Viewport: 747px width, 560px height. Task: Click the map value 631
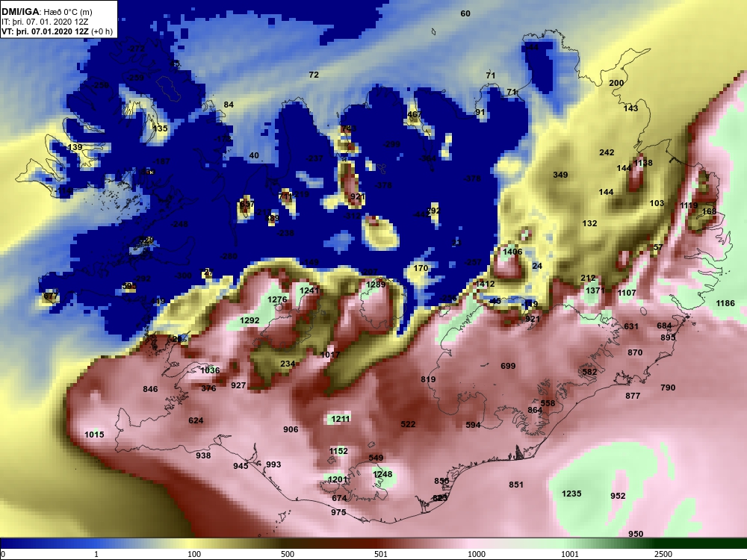631,327
